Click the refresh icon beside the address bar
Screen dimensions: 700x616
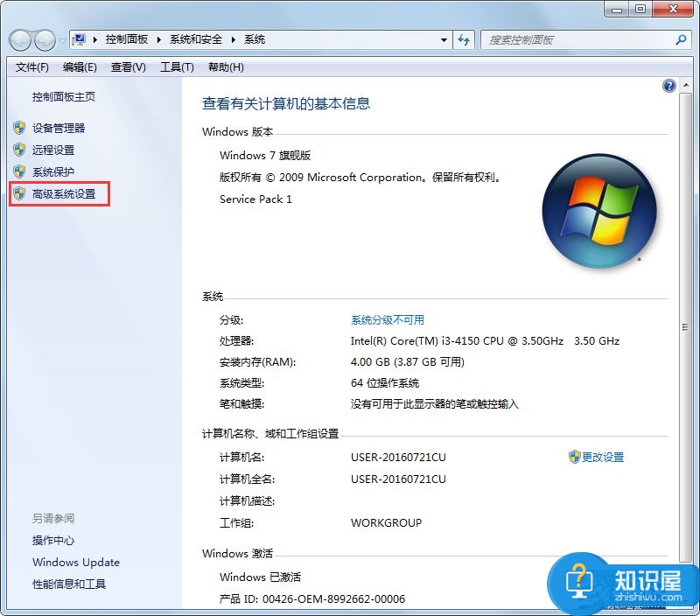tap(465, 39)
